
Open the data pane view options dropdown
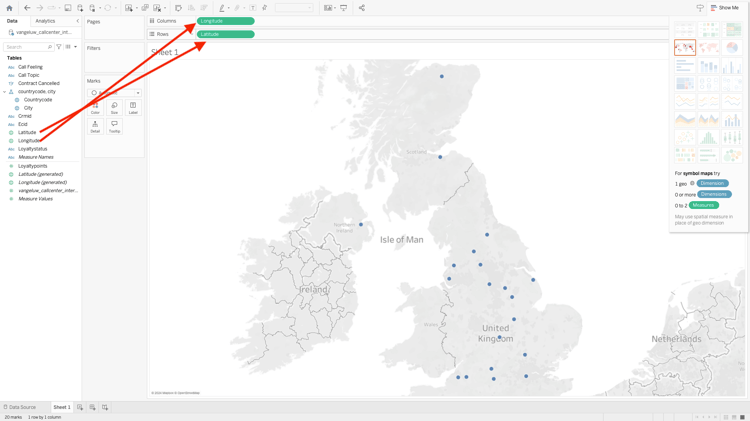click(x=75, y=47)
